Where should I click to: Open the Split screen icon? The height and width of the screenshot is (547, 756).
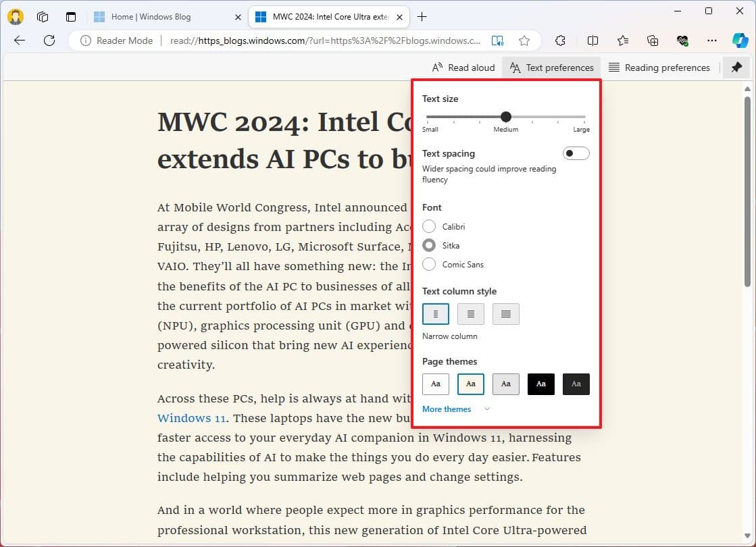point(593,41)
